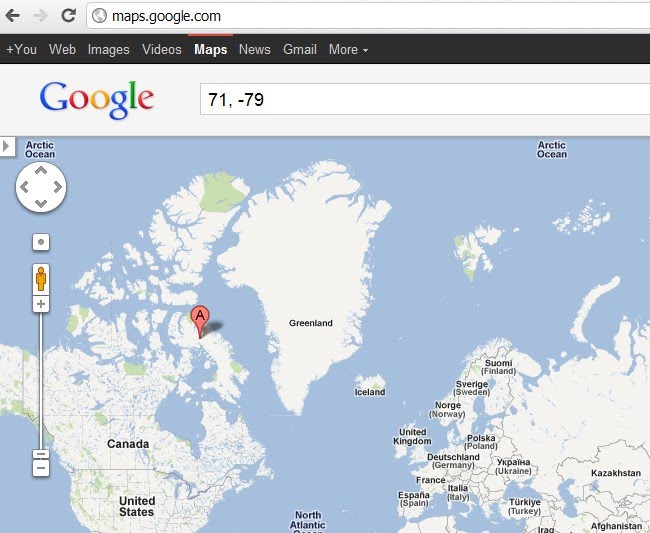650x533 pixels.
Task: Expand the left side panel arrow
Action: pyautogui.click(x=7, y=146)
